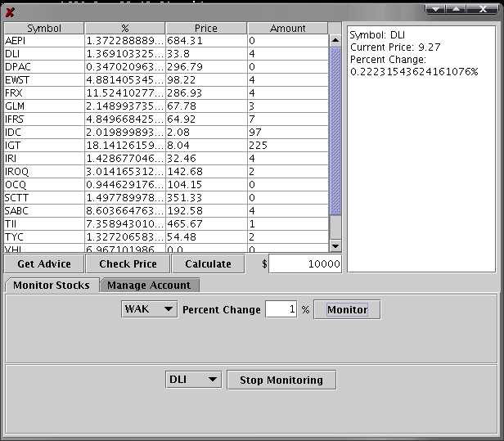Open the DLI monitored stock dropdown
Screen dimensions: 504x441
(193, 380)
